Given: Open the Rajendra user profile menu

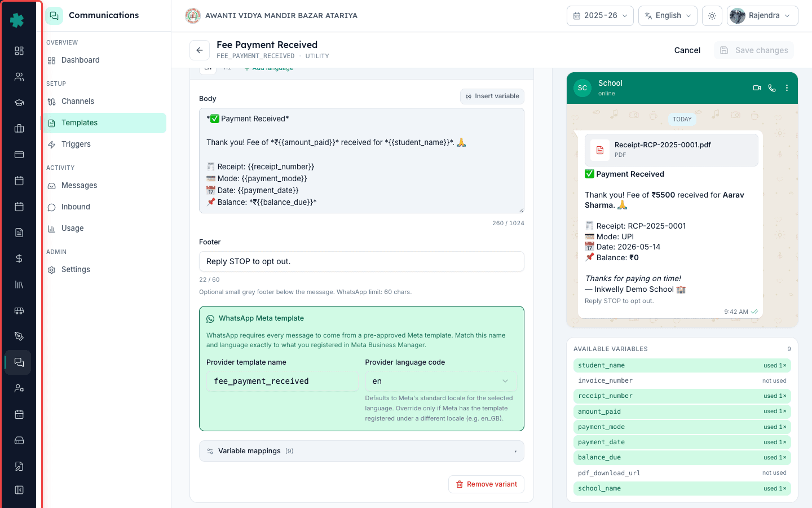Looking at the screenshot, I should [x=762, y=16].
